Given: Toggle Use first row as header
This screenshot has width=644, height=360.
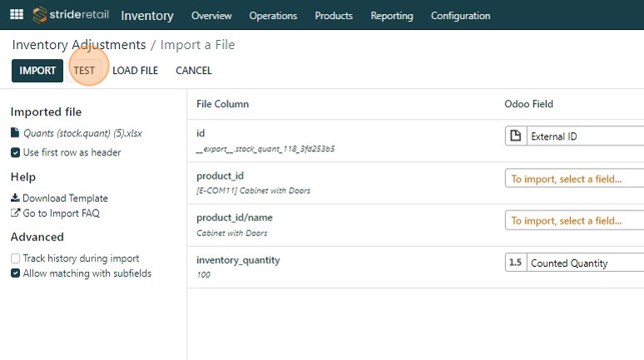Looking at the screenshot, I should (16, 152).
